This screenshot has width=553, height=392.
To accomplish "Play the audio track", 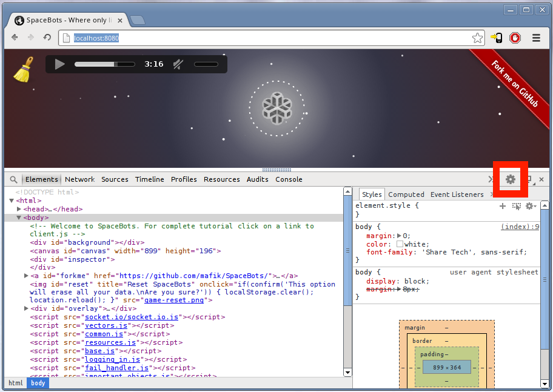I will pos(59,64).
